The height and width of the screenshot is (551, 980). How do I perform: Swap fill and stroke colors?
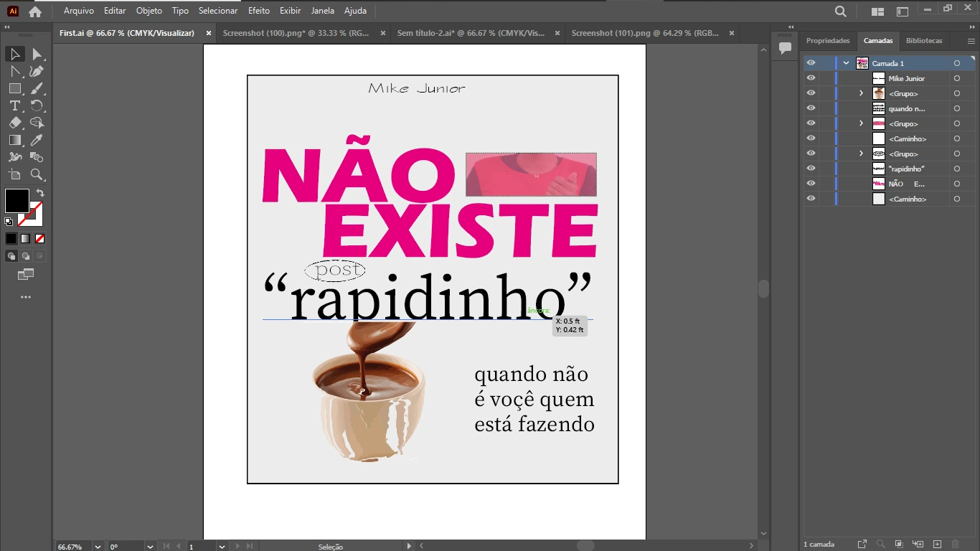pos(40,193)
